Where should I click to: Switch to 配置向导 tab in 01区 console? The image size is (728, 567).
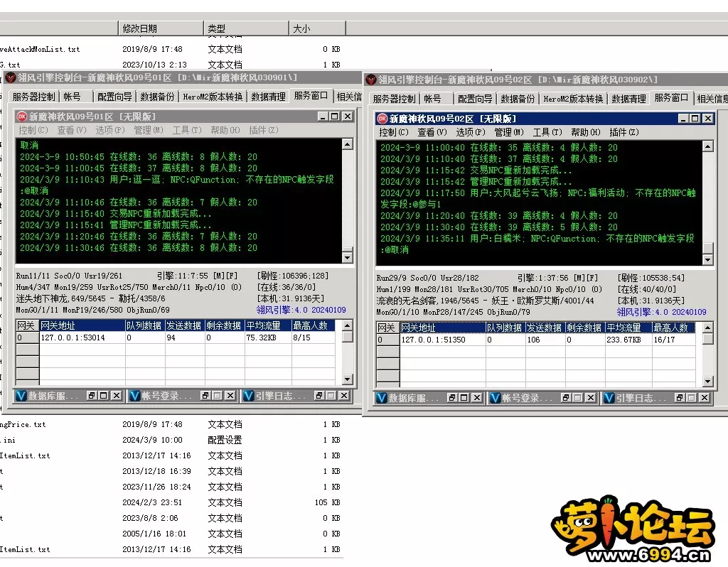click(114, 97)
